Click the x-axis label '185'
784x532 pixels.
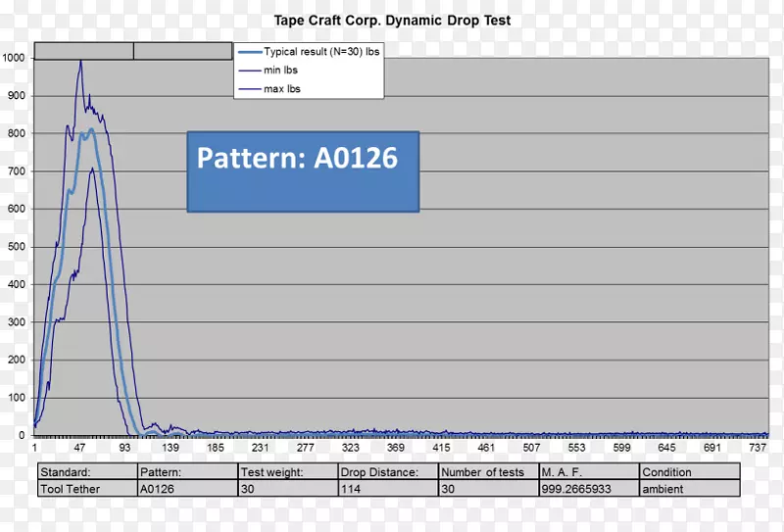[216, 448]
